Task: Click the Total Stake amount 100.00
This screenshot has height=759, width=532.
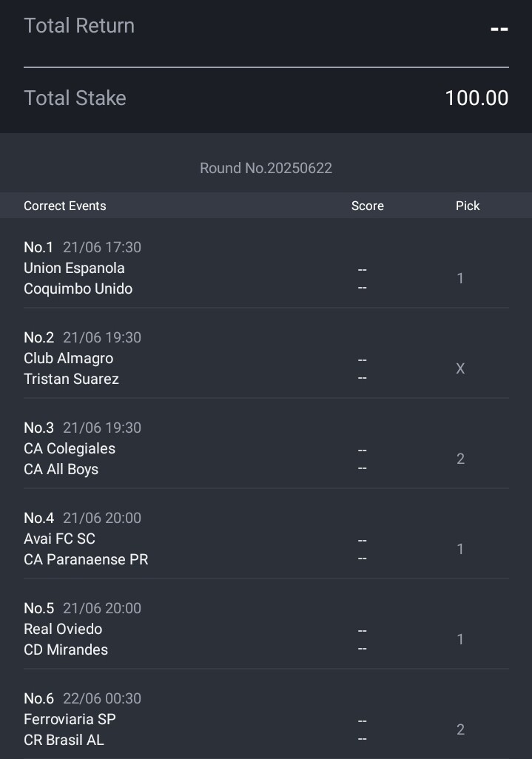Action: tap(477, 98)
